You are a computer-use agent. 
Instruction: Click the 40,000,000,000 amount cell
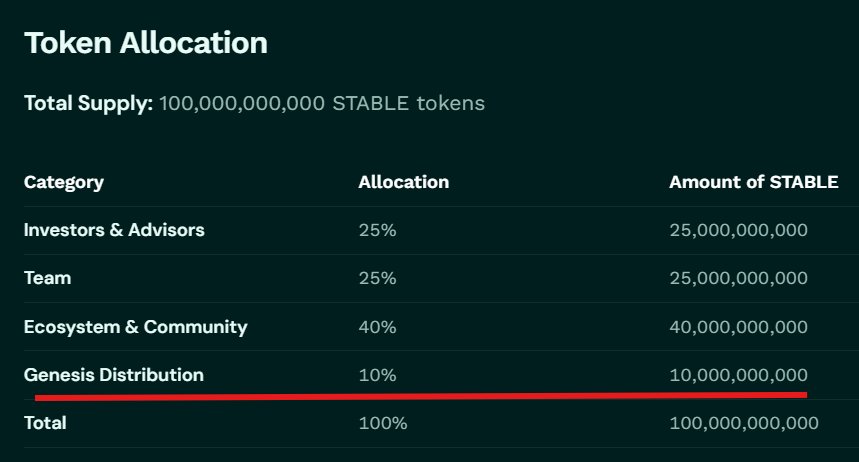(x=738, y=327)
